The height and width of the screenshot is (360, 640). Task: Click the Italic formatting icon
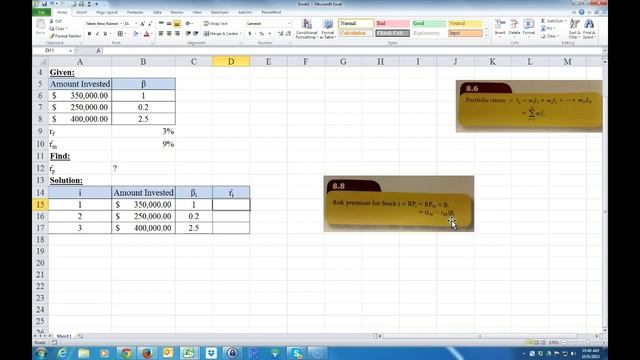point(97,33)
